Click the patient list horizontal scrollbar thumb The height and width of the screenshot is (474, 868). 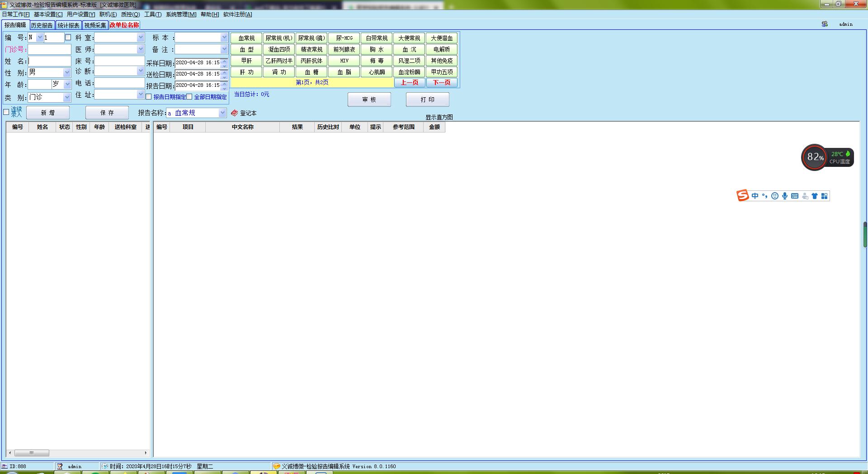32,453
